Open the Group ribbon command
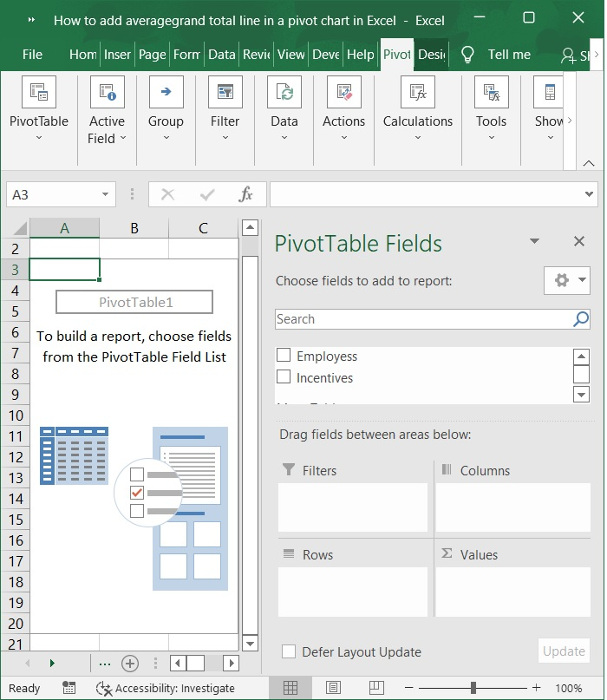The width and height of the screenshot is (607, 700). coord(166,109)
